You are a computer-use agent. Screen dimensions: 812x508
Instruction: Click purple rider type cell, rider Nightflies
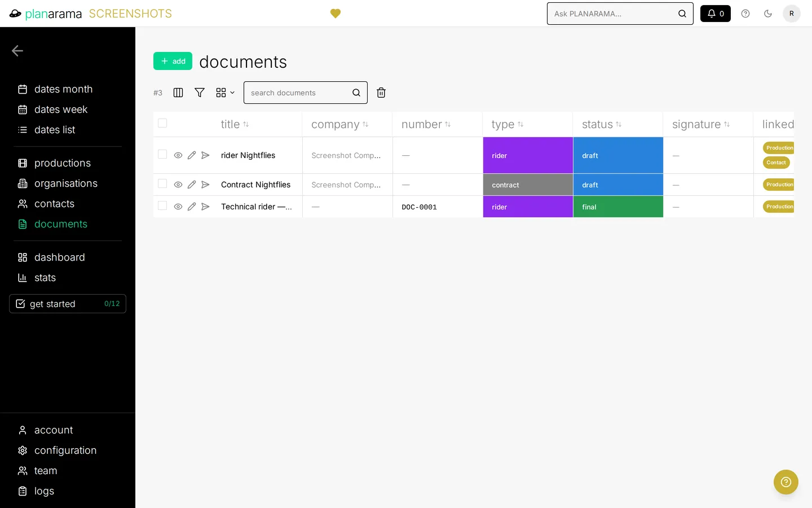528,155
